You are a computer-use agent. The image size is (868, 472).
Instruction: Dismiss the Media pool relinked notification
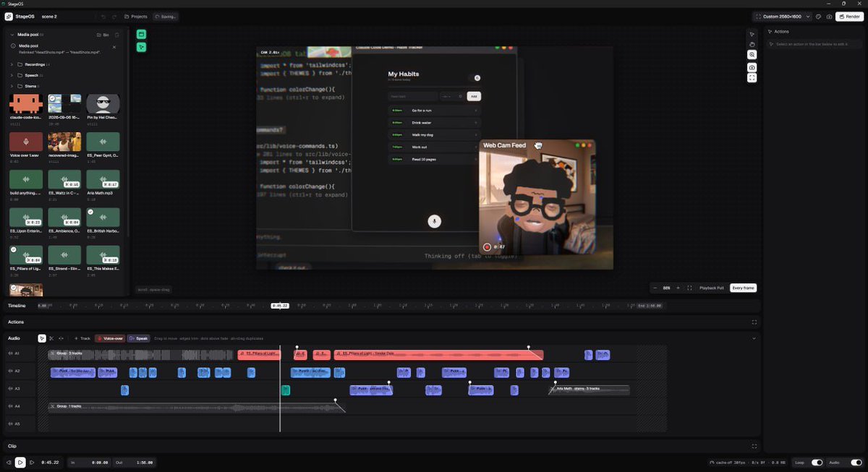[114, 47]
